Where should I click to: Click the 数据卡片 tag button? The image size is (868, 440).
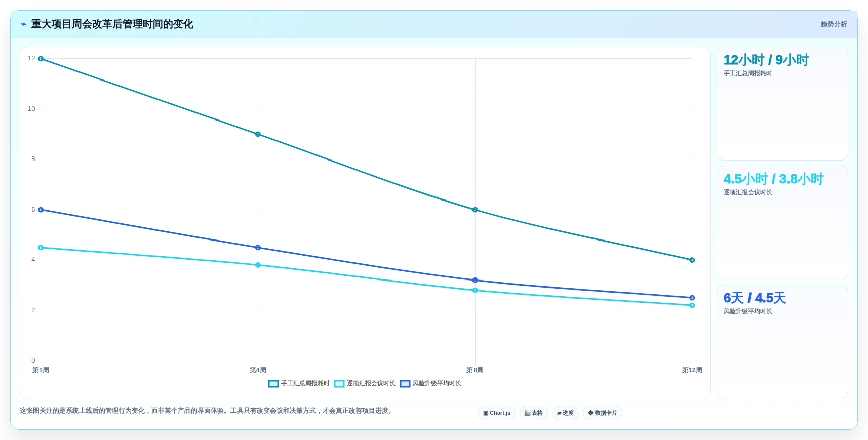coord(603,413)
